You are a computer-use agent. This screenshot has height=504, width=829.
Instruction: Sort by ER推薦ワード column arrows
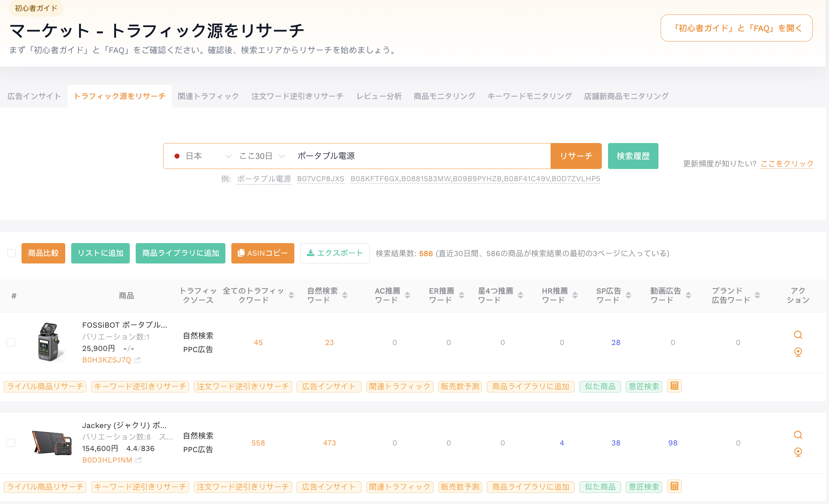tap(462, 295)
